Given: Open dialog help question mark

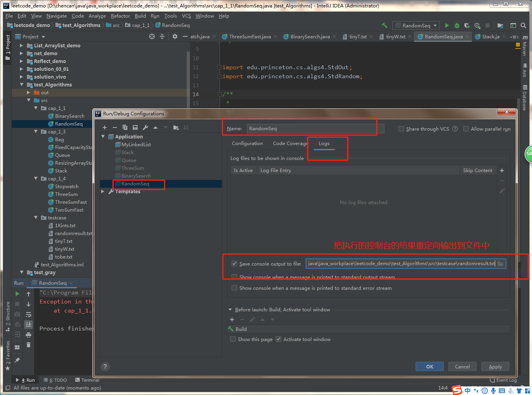Looking at the screenshot, I should pos(105,366).
